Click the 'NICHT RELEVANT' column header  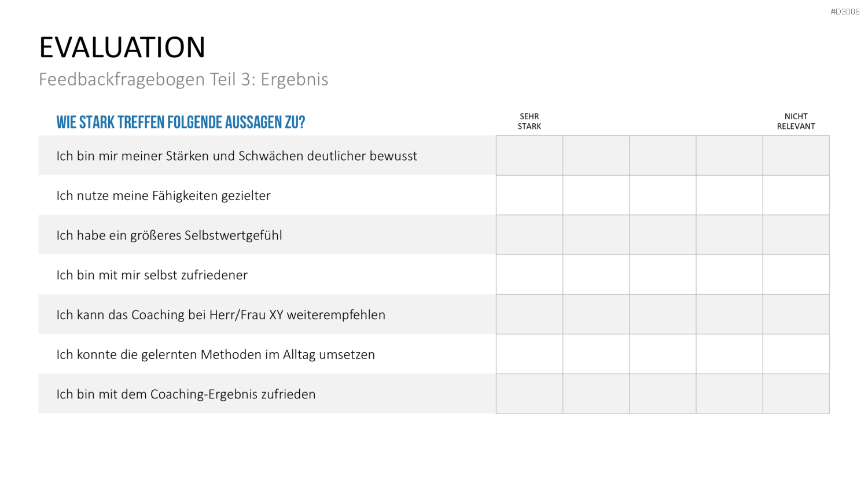click(796, 121)
